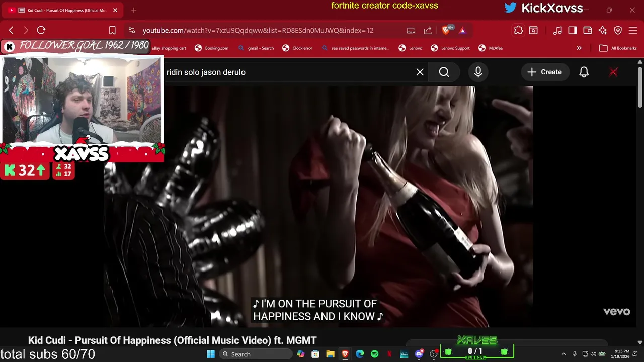The image size is (644, 362).
Task: Open Copilot from the taskbar
Action: (300, 354)
